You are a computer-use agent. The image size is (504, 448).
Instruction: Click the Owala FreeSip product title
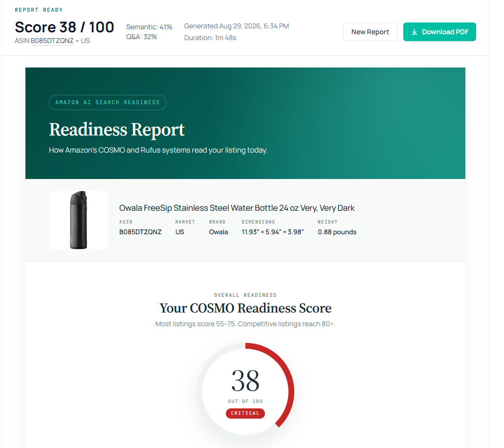(237, 208)
